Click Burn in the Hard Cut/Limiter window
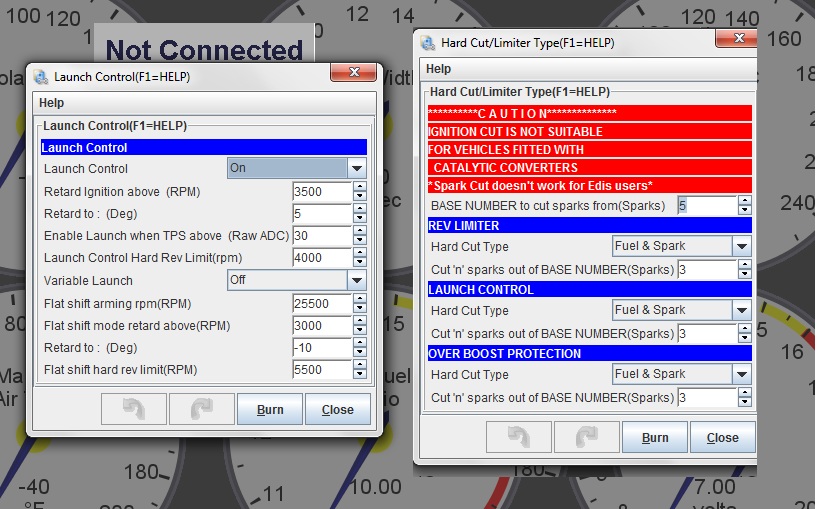This screenshot has width=819, height=509. (x=655, y=437)
